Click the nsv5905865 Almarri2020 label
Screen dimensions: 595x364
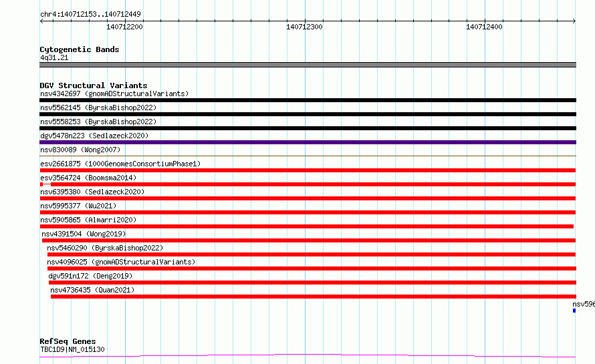click(x=88, y=220)
